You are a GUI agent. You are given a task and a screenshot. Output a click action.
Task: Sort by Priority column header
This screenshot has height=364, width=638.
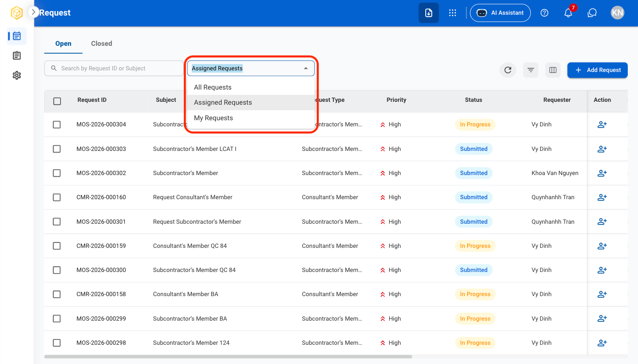pos(396,100)
